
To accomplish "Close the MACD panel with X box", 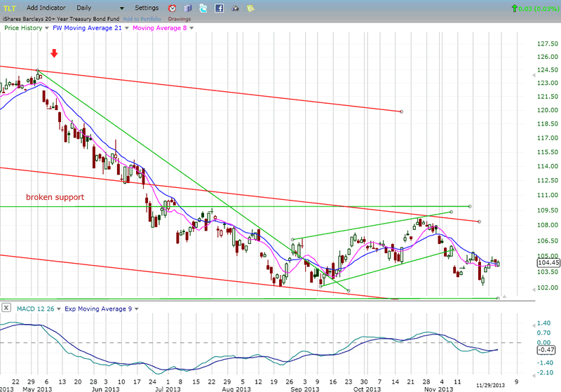I will point(6,308).
